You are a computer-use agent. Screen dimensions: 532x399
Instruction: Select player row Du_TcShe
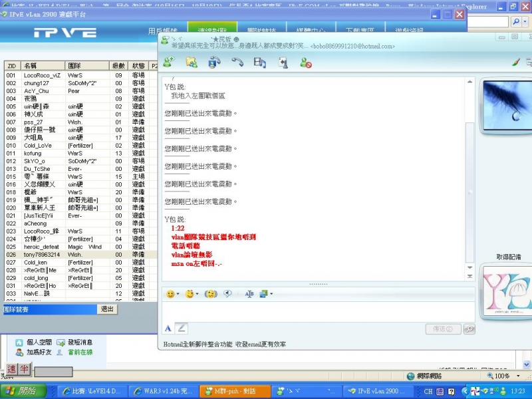tap(80, 169)
